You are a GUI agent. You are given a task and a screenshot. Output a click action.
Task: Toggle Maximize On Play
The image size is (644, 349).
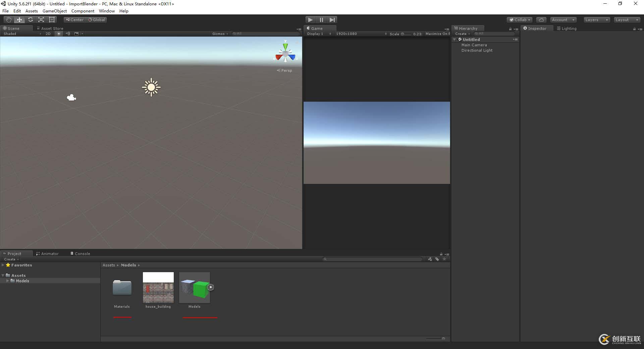click(437, 34)
